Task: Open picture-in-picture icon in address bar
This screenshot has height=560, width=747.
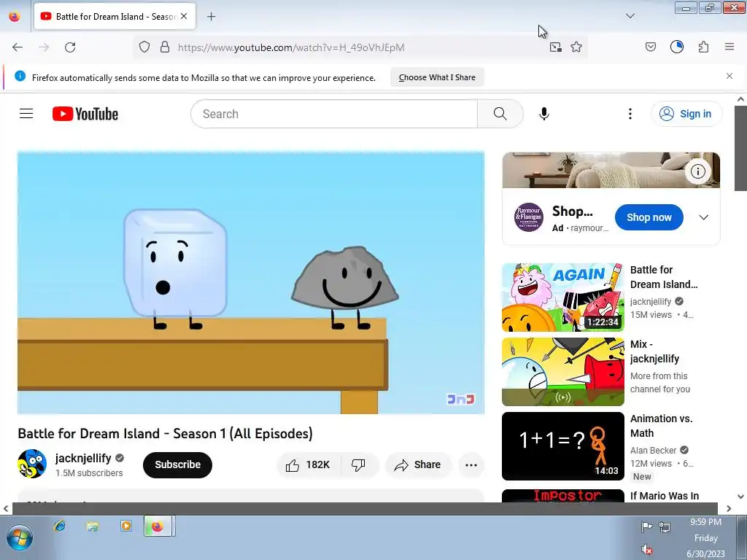Action: point(555,47)
